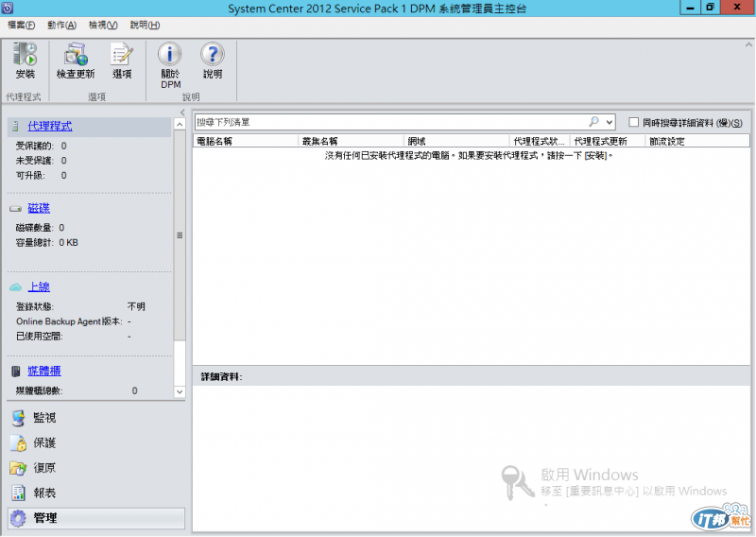Screen dimensions: 756x537
Task: Click the 上線 cloud icon in sidebar
Action: 15,287
